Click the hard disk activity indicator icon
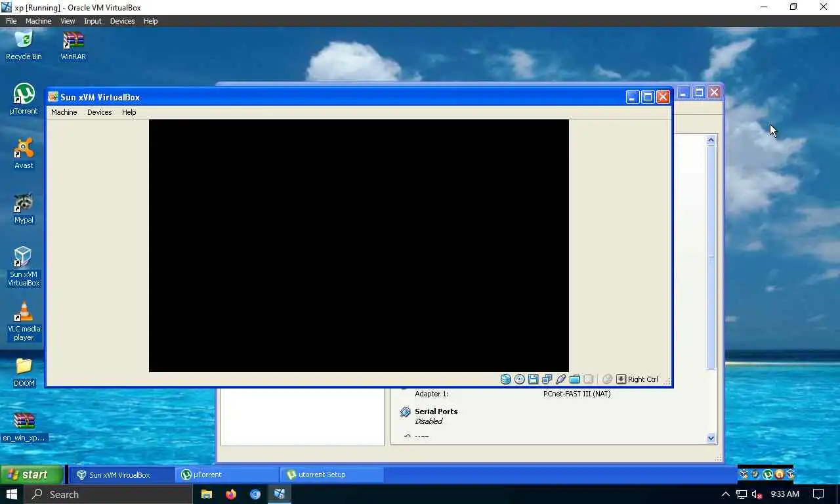This screenshot has height=504, width=840. pyautogui.click(x=505, y=379)
